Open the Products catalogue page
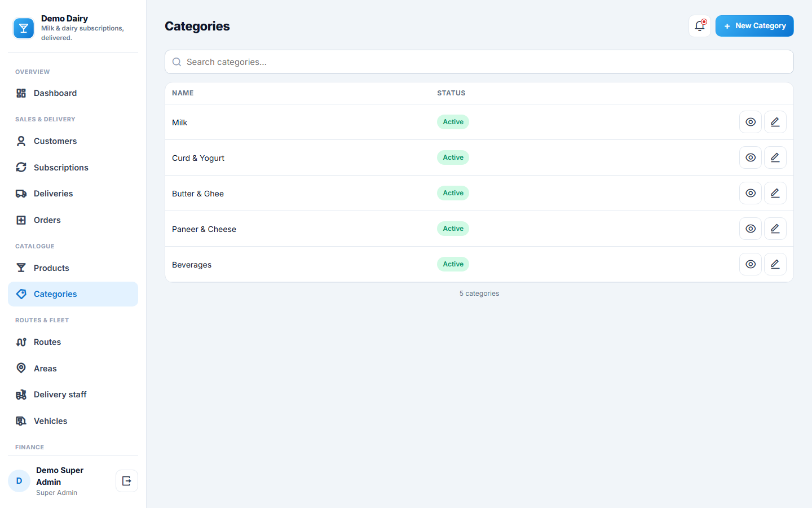 click(73, 268)
